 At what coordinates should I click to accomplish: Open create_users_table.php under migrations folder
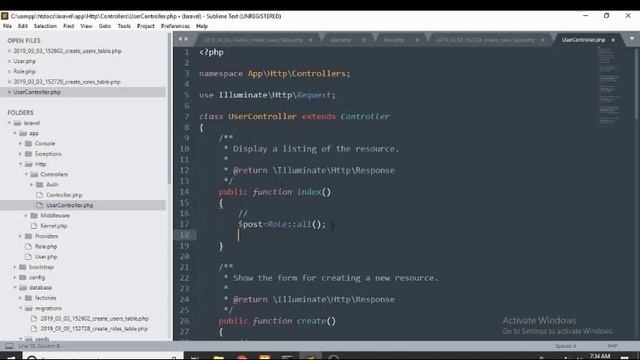click(x=94, y=319)
